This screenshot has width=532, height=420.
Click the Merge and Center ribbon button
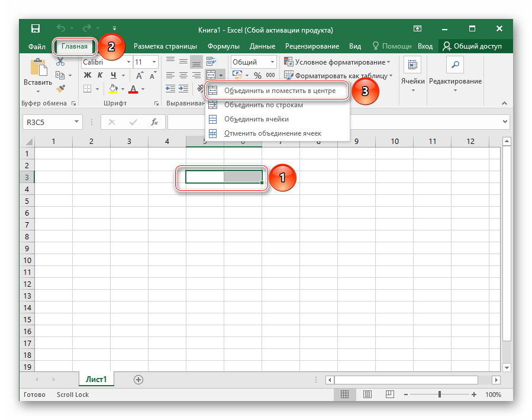[x=211, y=75]
